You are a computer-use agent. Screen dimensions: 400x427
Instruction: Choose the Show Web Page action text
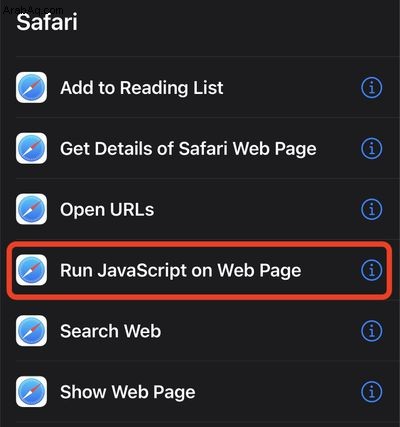pyautogui.click(x=128, y=392)
